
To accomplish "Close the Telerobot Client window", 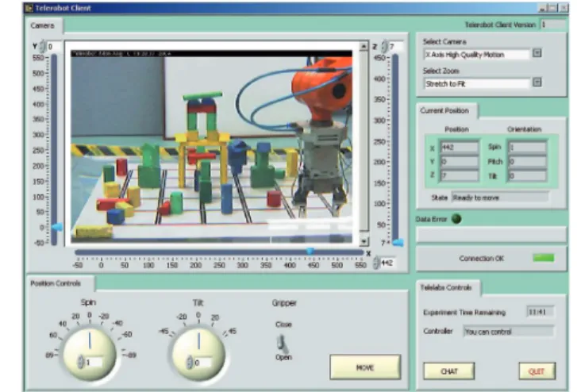I will [564, 8].
